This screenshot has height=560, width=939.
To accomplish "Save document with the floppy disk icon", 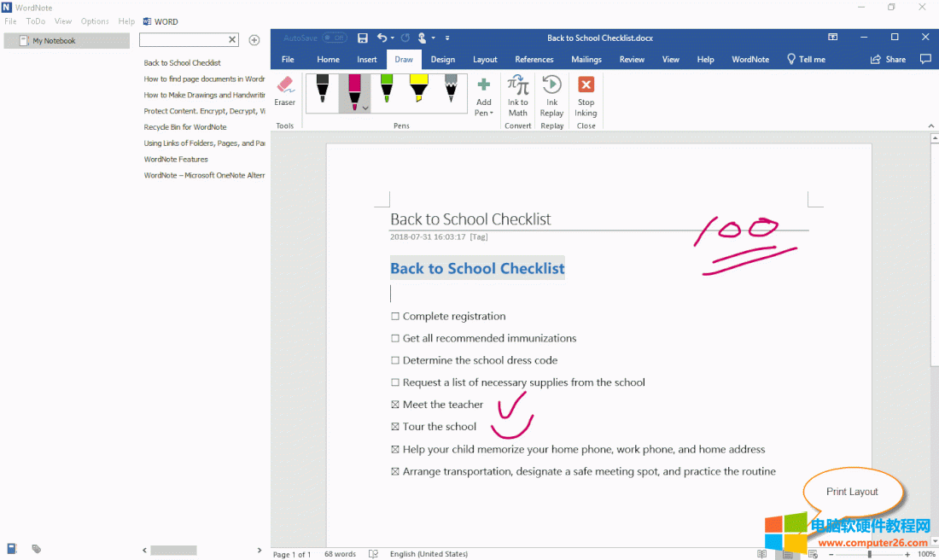I will [x=363, y=38].
